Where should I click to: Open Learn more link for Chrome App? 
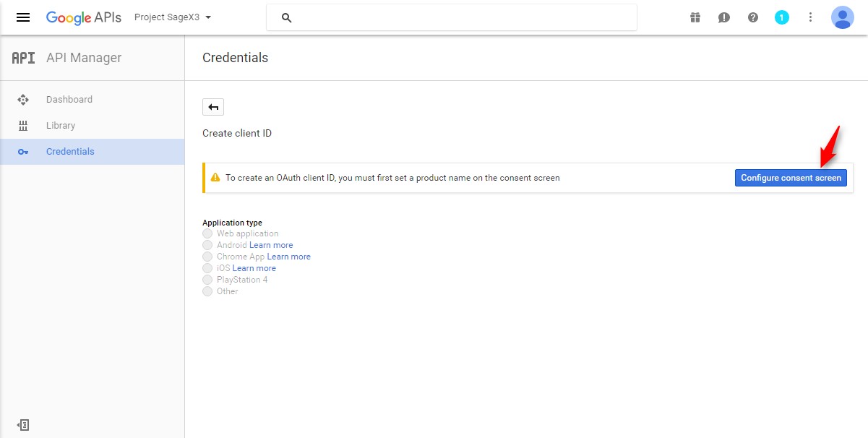click(x=288, y=257)
